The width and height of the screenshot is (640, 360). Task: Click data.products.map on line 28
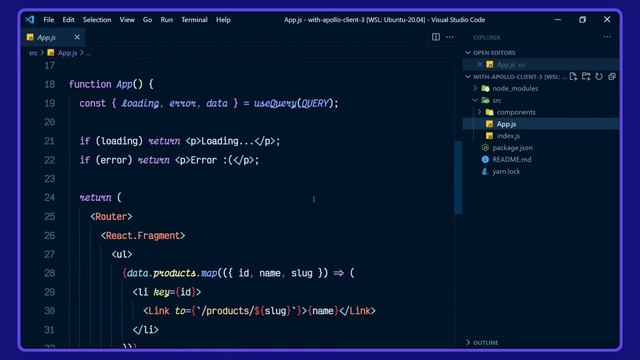(172, 273)
